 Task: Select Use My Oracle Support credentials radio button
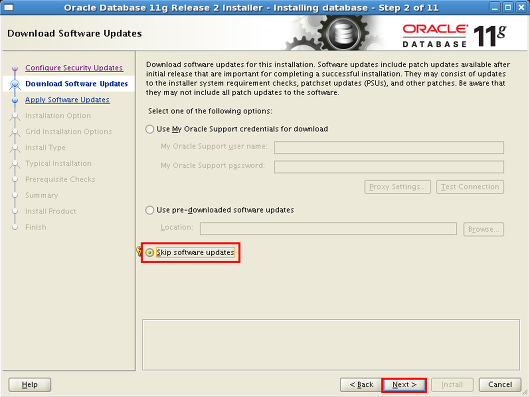pyautogui.click(x=149, y=129)
